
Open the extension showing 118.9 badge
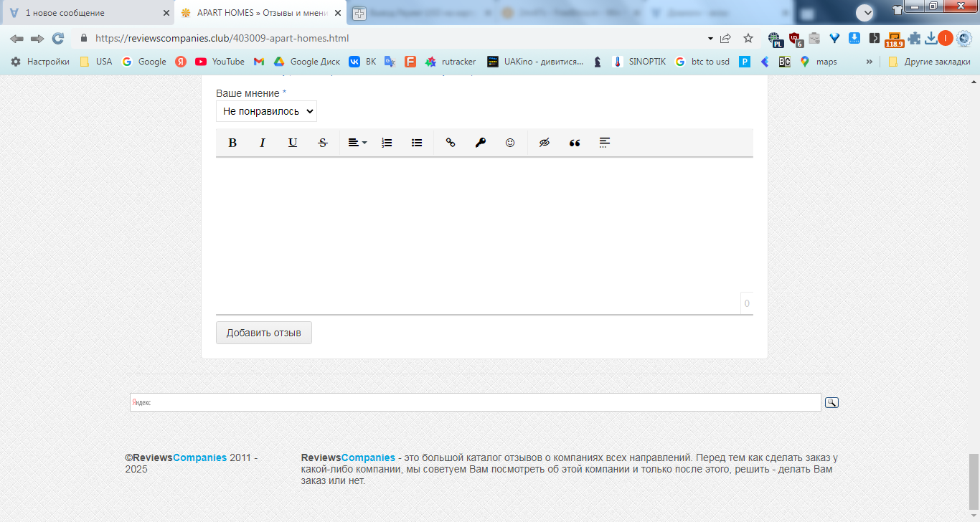click(x=894, y=39)
